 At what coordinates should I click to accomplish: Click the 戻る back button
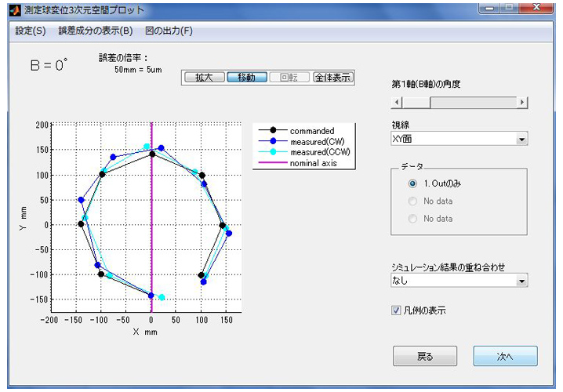coord(425,356)
